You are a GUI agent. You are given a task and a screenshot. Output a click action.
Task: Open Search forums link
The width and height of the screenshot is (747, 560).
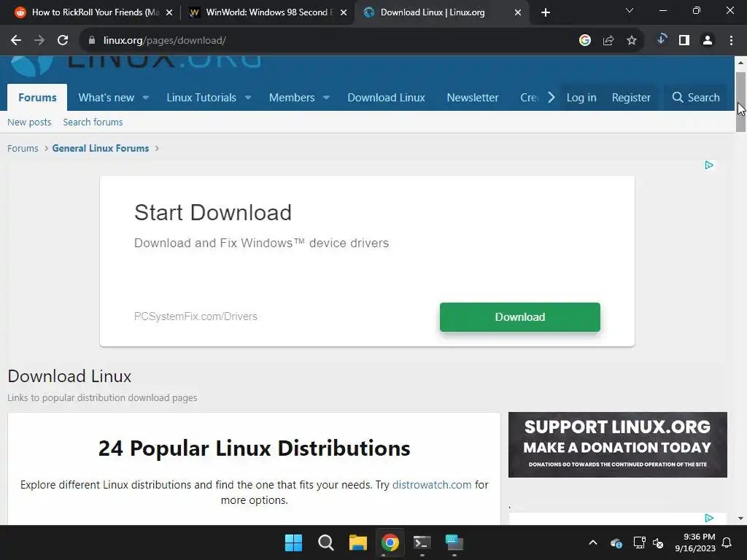point(93,122)
